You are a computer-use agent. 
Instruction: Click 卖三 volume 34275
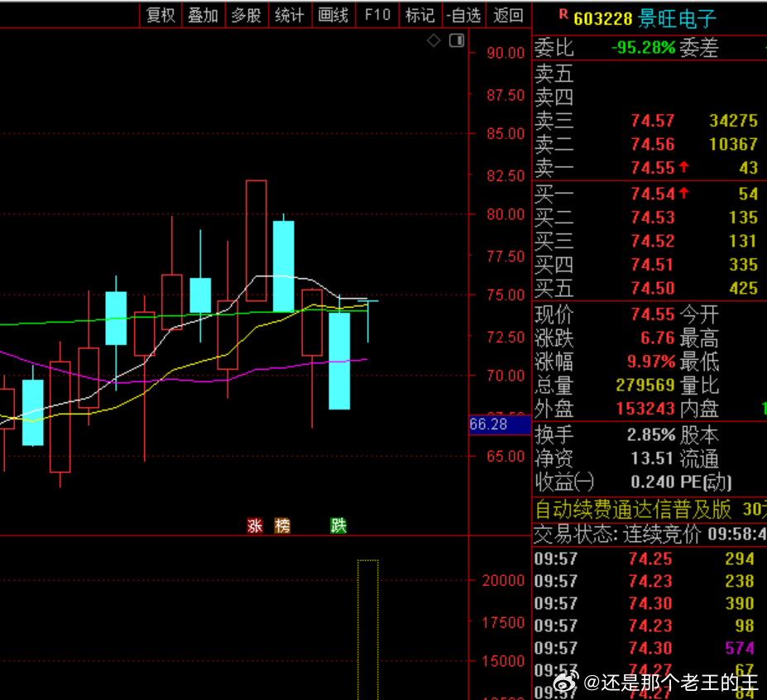pyautogui.click(x=733, y=121)
